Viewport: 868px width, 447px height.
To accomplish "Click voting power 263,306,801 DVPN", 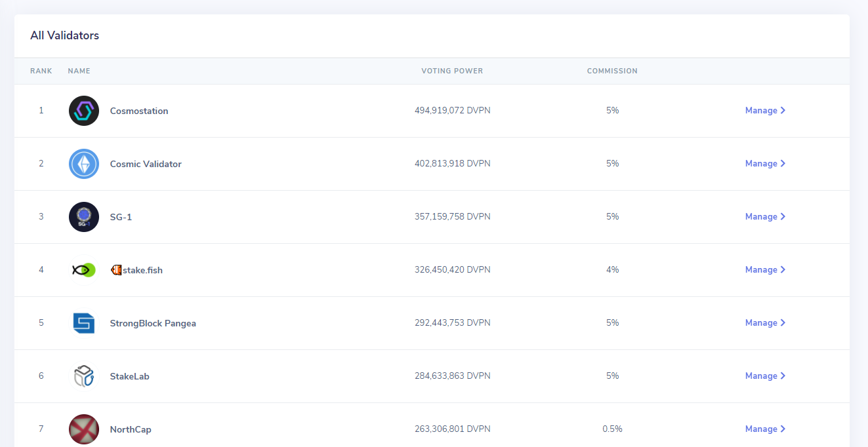I will (453, 429).
